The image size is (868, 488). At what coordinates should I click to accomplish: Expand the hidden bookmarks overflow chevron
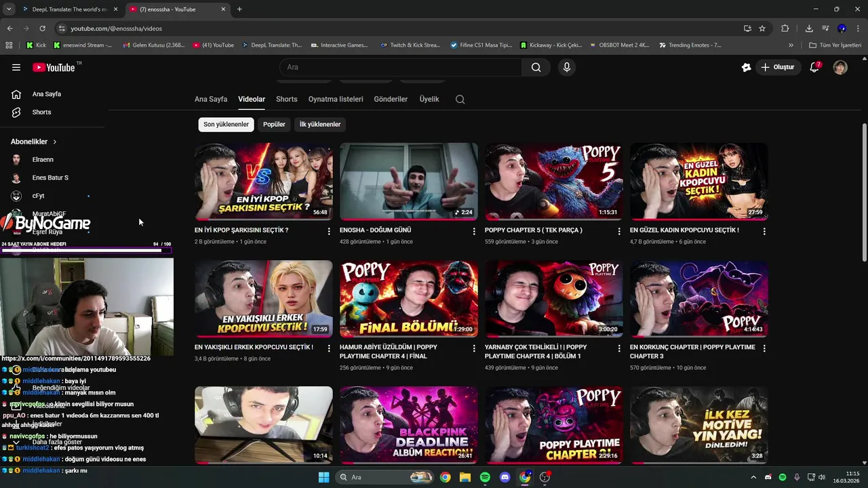pos(791,45)
